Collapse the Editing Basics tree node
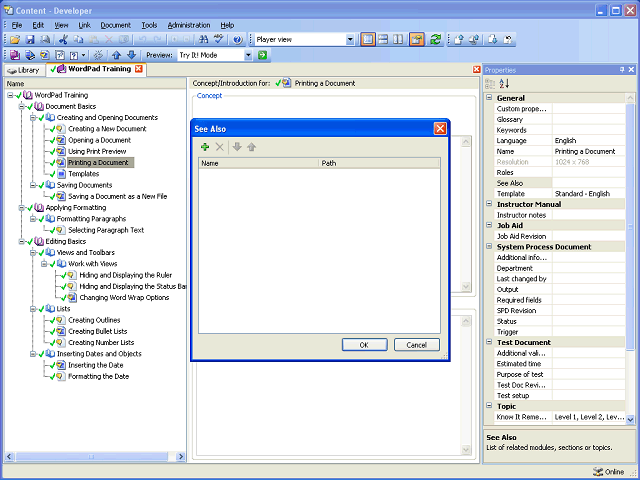 [21, 242]
